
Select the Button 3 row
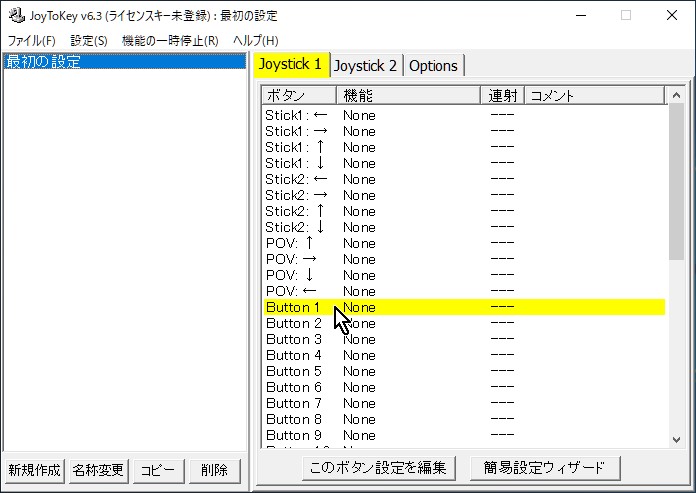[x=464, y=339]
